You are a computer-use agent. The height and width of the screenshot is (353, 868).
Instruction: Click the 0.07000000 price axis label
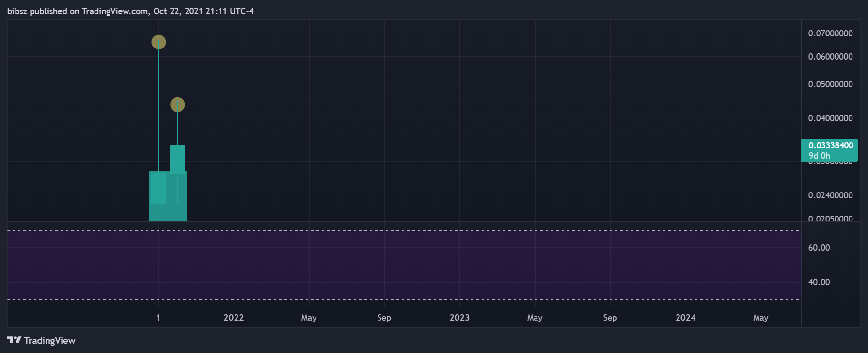830,33
